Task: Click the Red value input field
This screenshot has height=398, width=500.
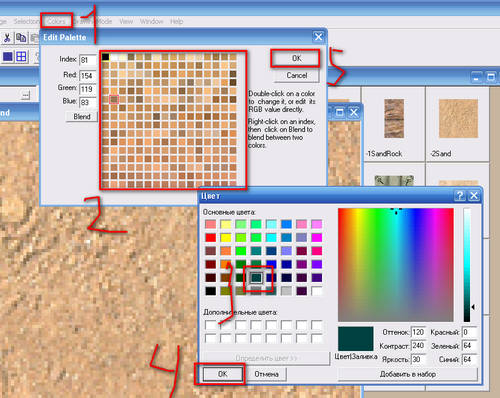Action: click(88, 76)
